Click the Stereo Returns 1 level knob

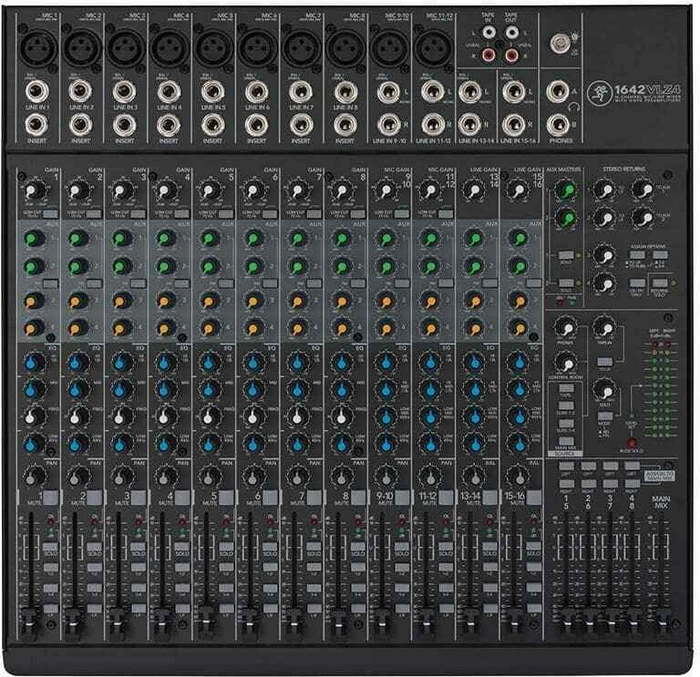[x=604, y=190]
